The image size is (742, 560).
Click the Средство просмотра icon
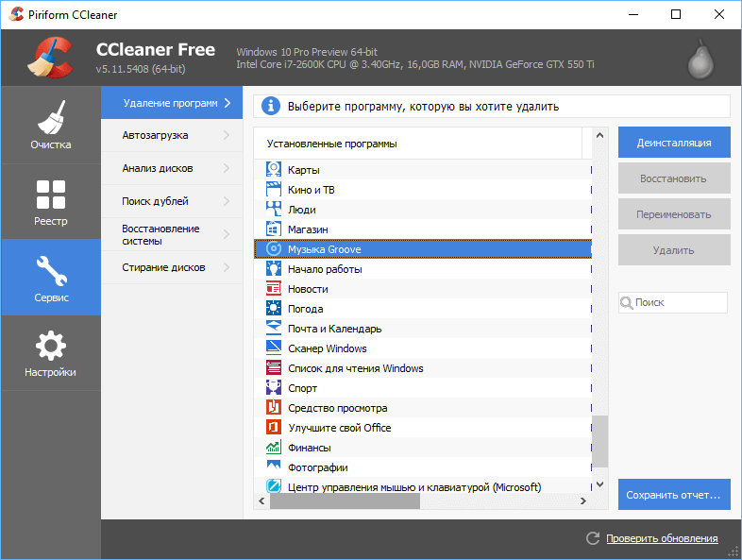point(274,408)
